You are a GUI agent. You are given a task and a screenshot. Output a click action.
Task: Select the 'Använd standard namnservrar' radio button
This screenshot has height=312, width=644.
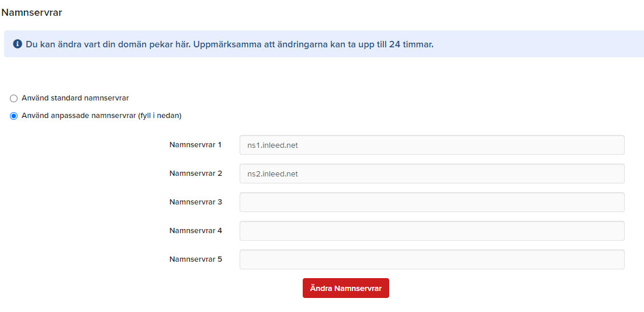coord(14,98)
